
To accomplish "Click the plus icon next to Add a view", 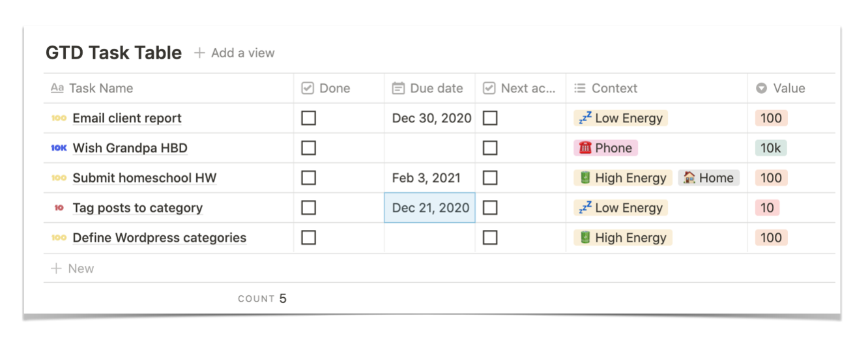I will pyautogui.click(x=199, y=53).
